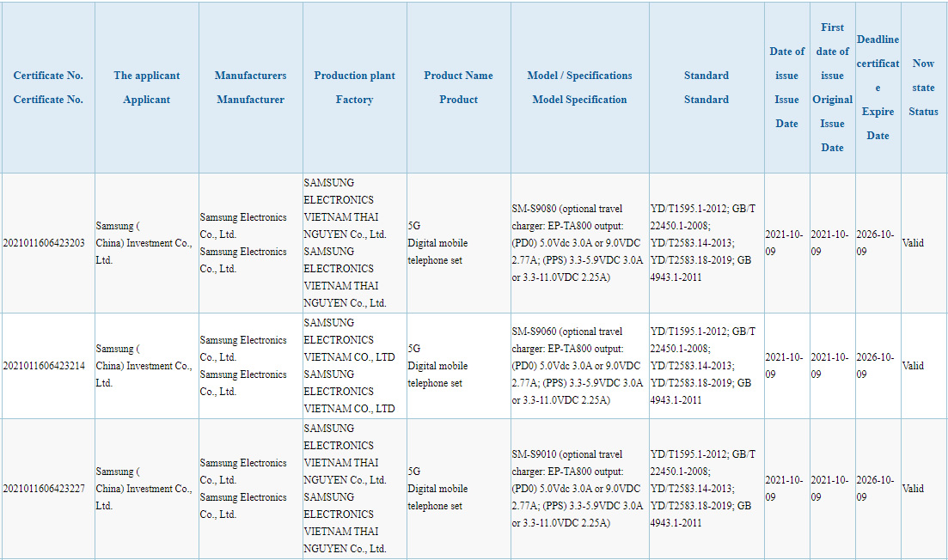Click the SM-S9080 model specification cell
The image size is (948, 560).
580,243
